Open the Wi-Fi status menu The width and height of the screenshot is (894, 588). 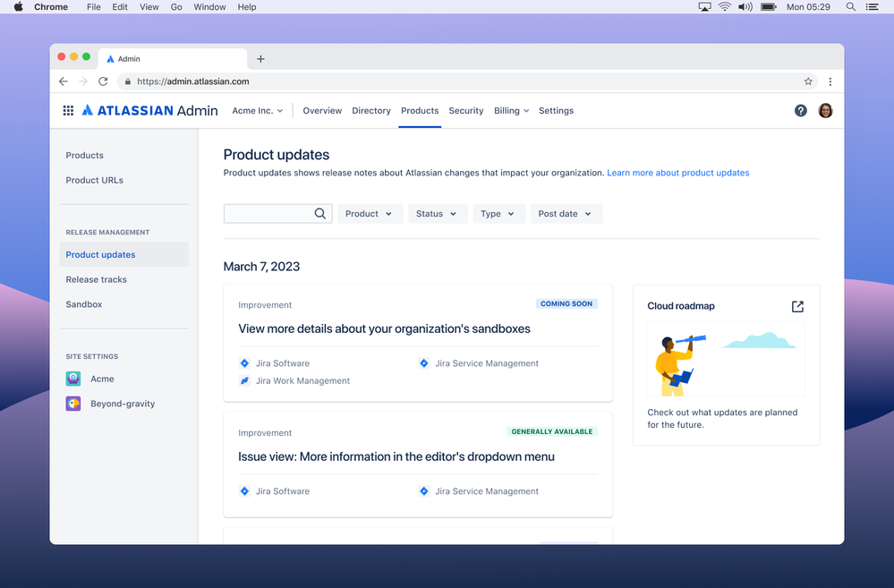(725, 7)
